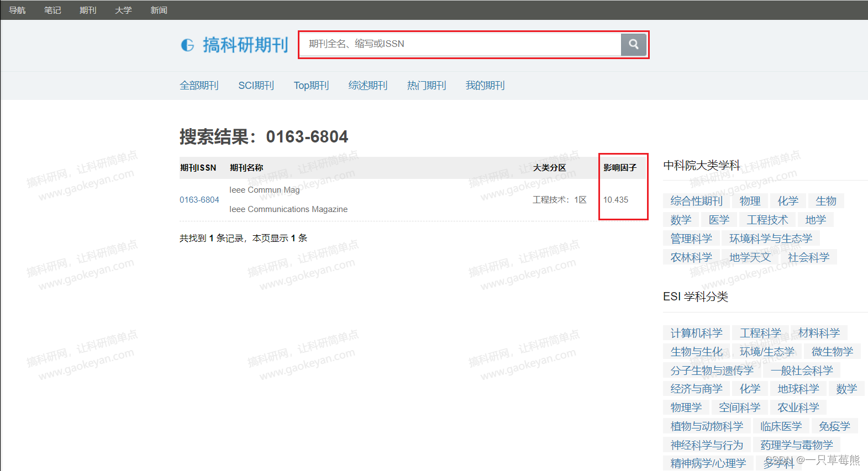The height and width of the screenshot is (471, 868).
Task: Open the 工程技术 category link
Action: point(767,220)
